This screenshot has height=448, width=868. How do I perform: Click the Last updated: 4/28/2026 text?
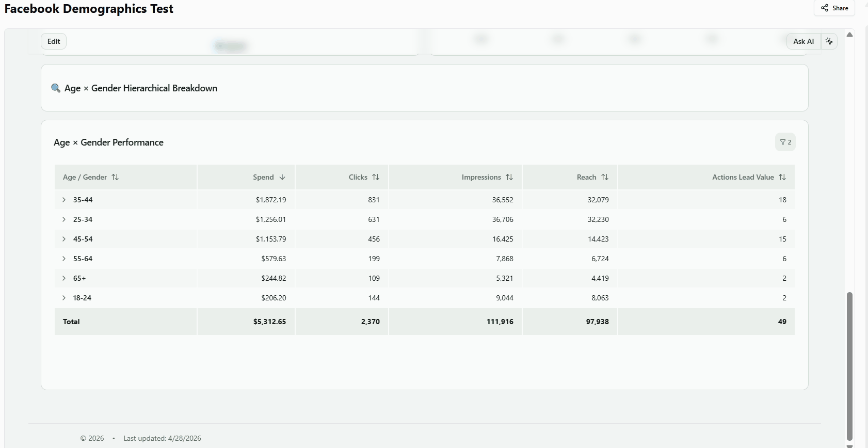[x=162, y=438]
